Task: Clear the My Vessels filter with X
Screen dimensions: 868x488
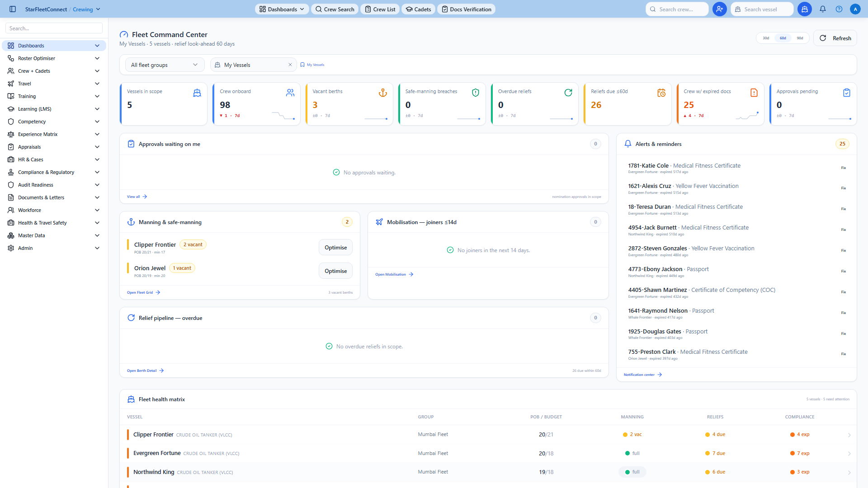Action: pyautogui.click(x=290, y=65)
